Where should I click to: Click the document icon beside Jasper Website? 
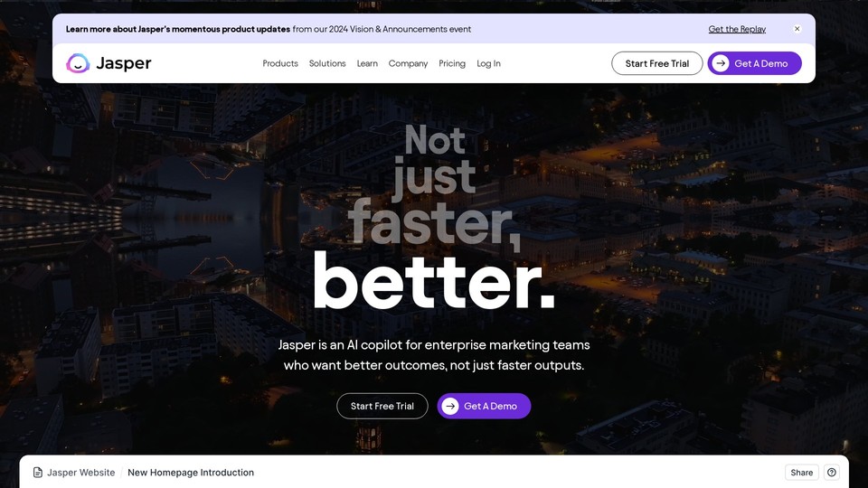pyautogui.click(x=38, y=473)
